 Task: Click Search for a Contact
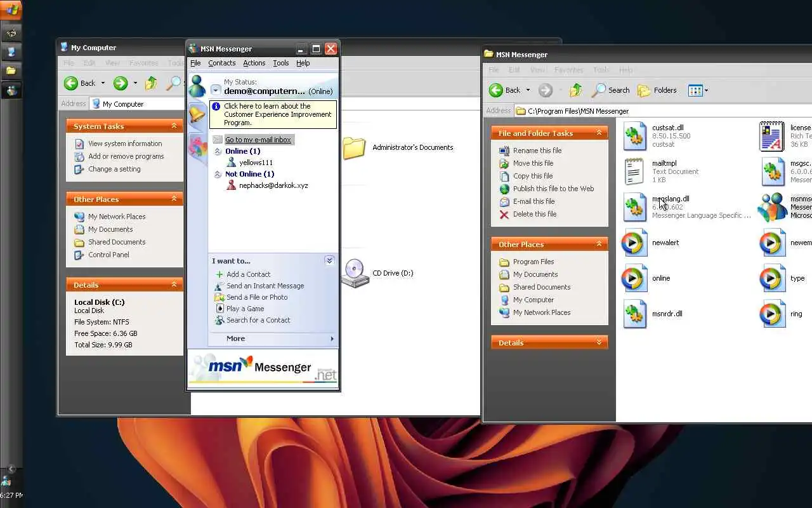[258, 320]
